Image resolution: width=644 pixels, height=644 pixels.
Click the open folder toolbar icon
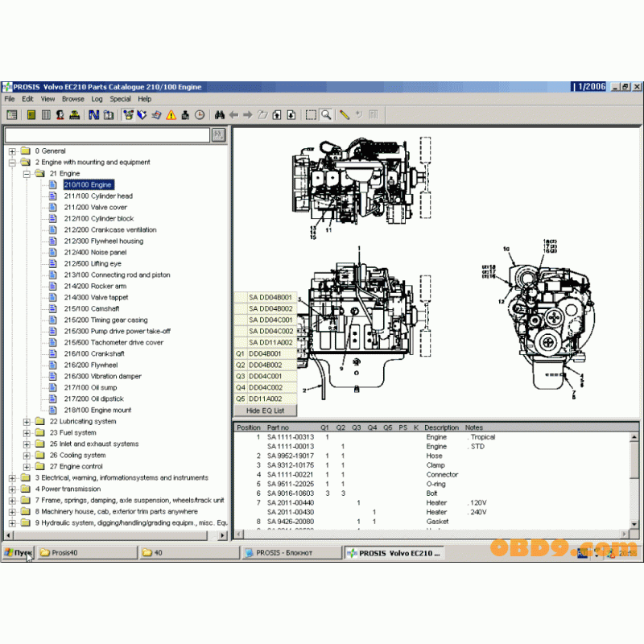point(262,115)
